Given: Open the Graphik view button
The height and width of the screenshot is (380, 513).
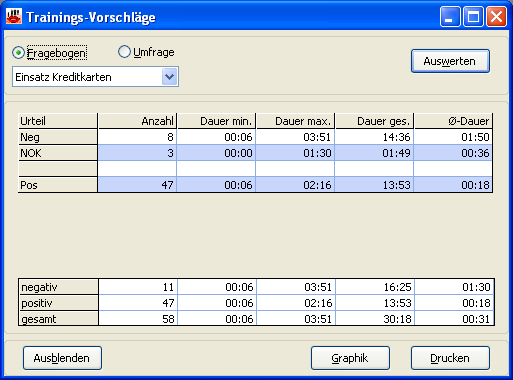Looking at the screenshot, I should [x=350, y=358].
